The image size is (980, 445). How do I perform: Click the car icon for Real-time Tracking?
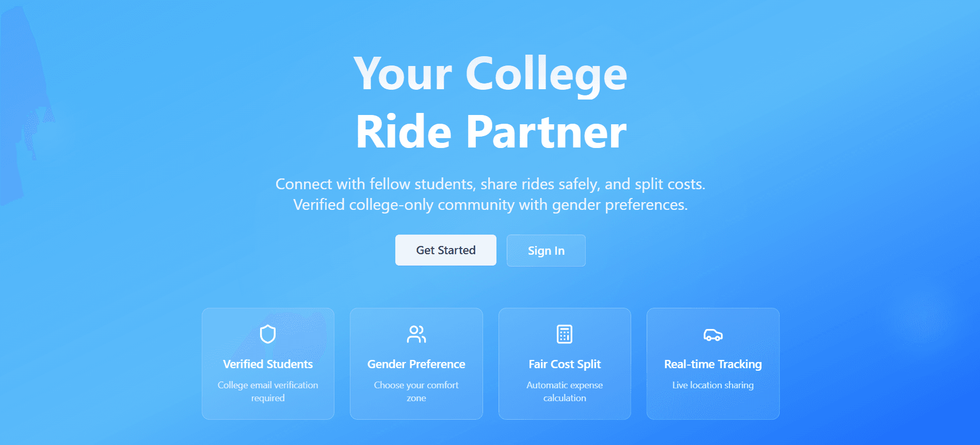(713, 334)
